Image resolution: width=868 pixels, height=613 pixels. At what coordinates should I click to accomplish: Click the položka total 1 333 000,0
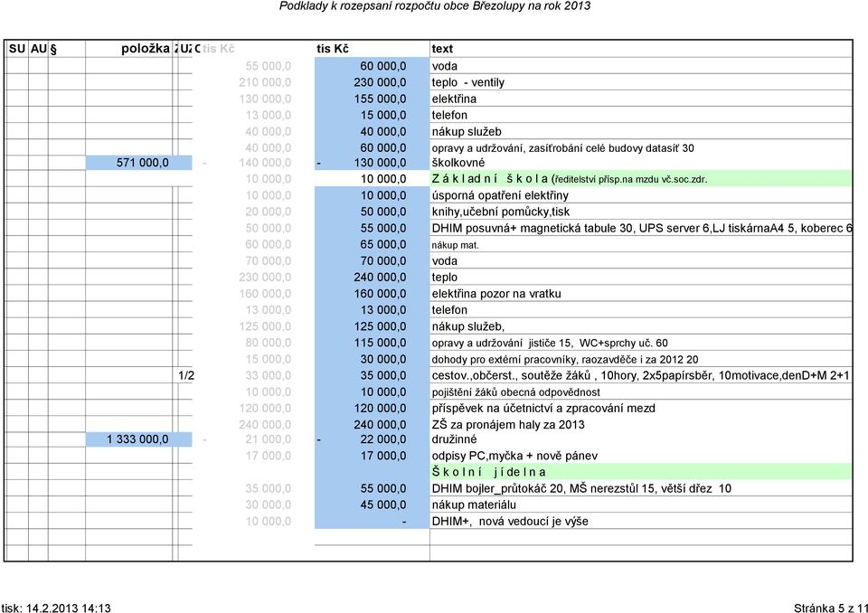tap(137, 439)
